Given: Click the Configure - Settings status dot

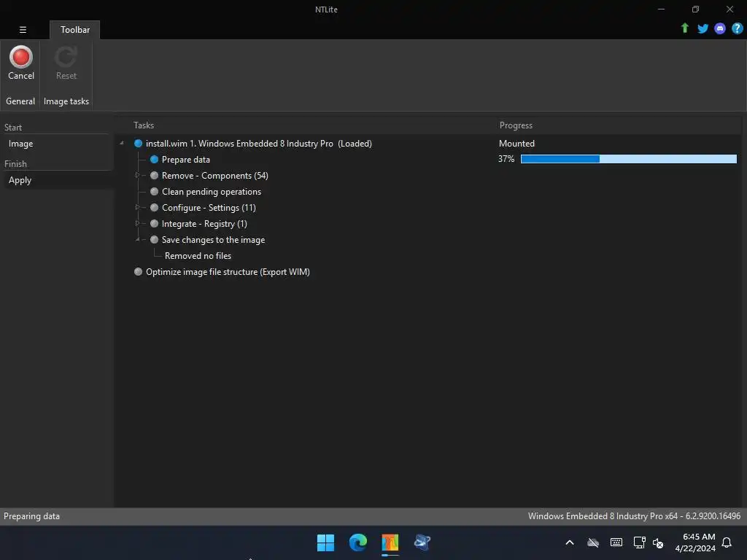Looking at the screenshot, I should pos(154,207).
